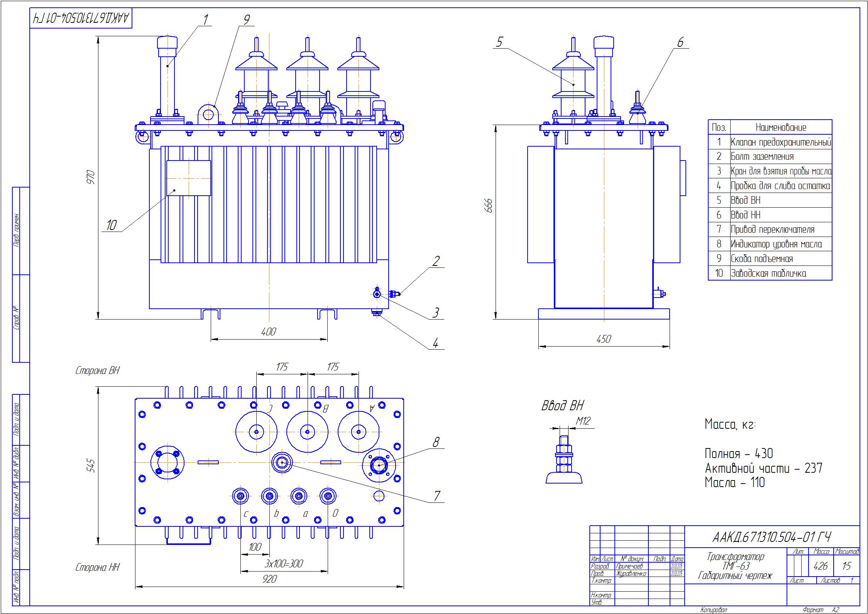Click the 'Формат А2' label
This screenshot has height=614, width=868.
(821, 610)
